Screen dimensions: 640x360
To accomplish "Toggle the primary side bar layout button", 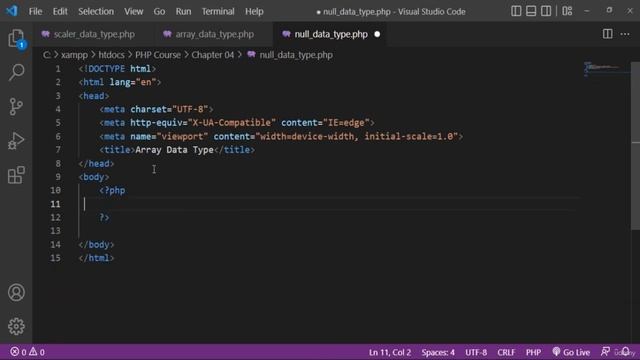I will [x=516, y=11].
